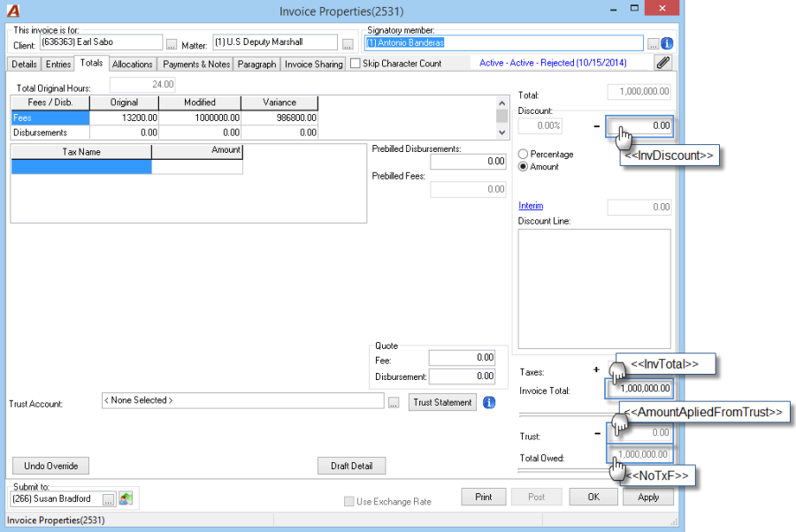
Task: Select the Fees row in grid
Action: coord(165,118)
